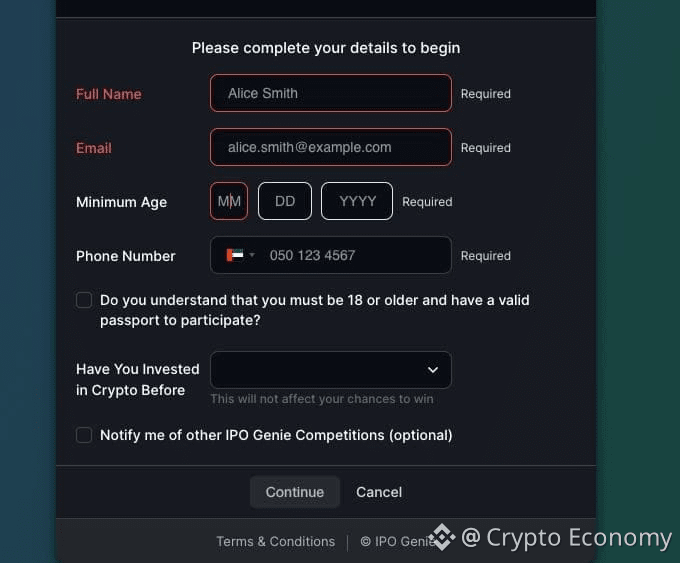Screen dimensions: 680x563
Task: Enable notify me of other IPO Genie Competitions
Action: tap(84, 435)
